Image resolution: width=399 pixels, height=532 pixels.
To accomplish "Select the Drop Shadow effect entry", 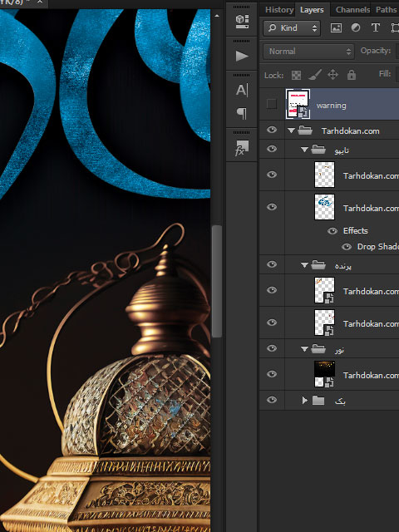I will tap(377, 247).
